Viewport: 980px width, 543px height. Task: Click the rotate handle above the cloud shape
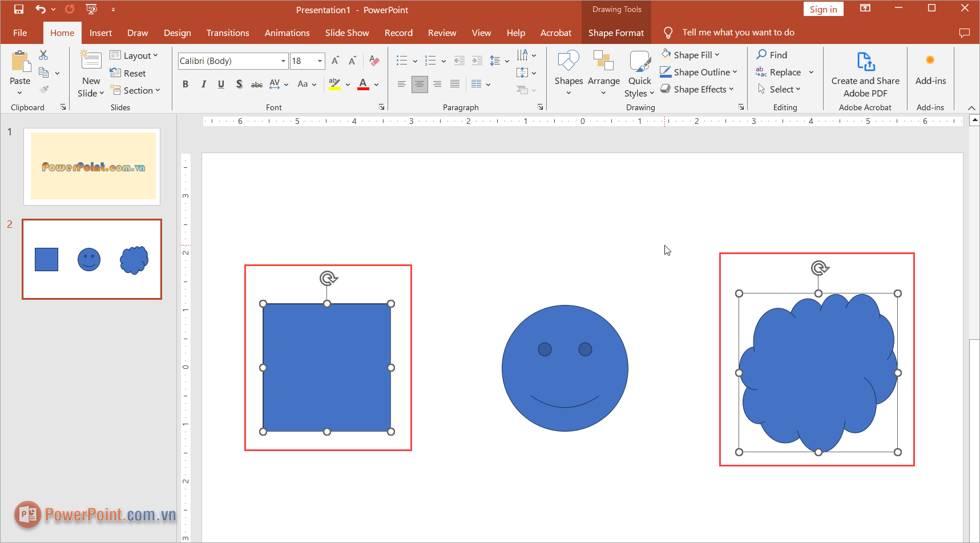[819, 268]
